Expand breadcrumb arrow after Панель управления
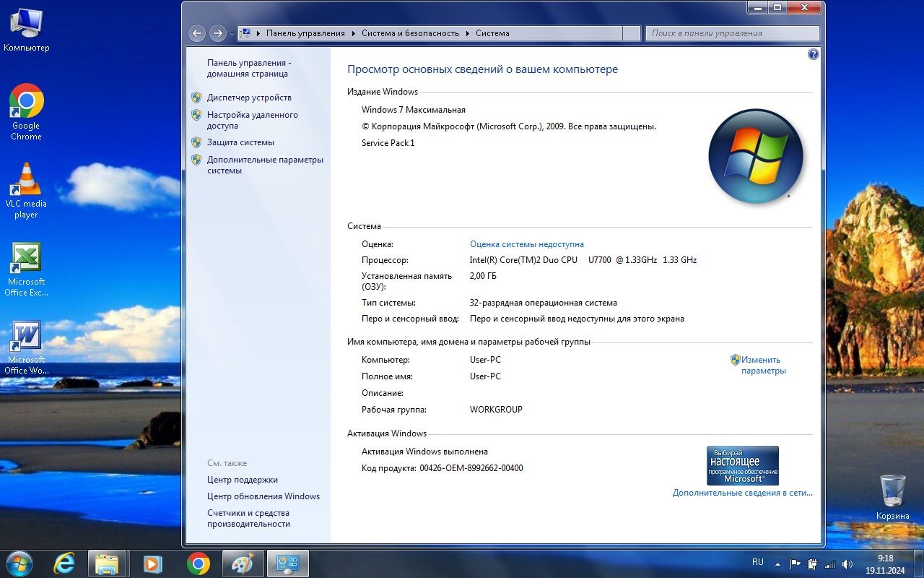The width and height of the screenshot is (924, 578). [x=354, y=33]
